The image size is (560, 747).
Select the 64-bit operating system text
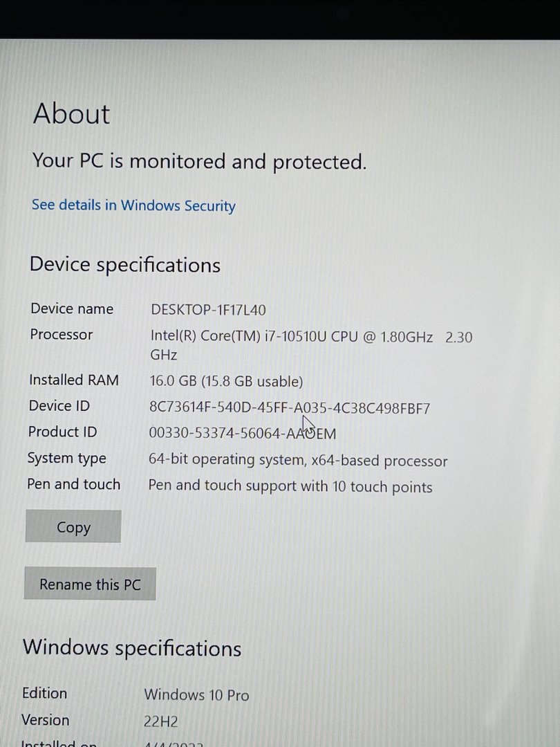[x=298, y=461]
